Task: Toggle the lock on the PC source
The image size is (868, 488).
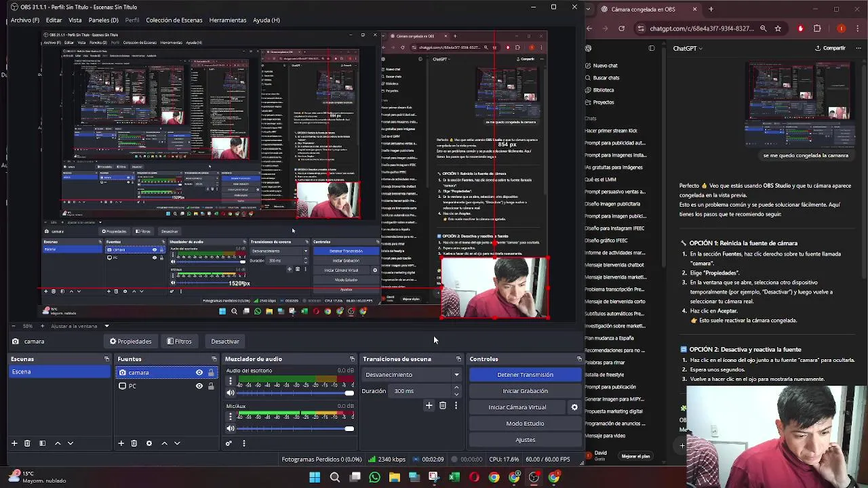Action: pyautogui.click(x=211, y=386)
